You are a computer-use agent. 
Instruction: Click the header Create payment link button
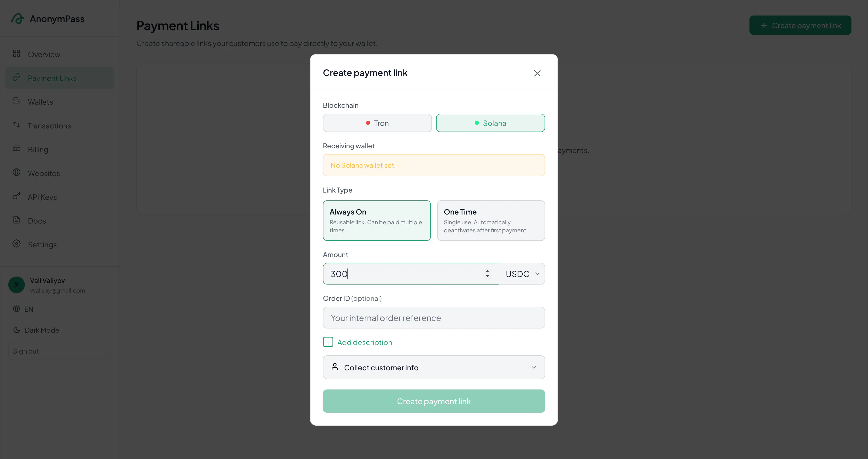coord(800,25)
